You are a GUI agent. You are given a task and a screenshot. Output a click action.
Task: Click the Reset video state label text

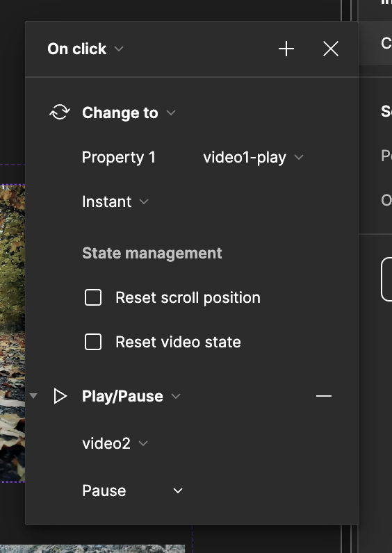pos(178,342)
